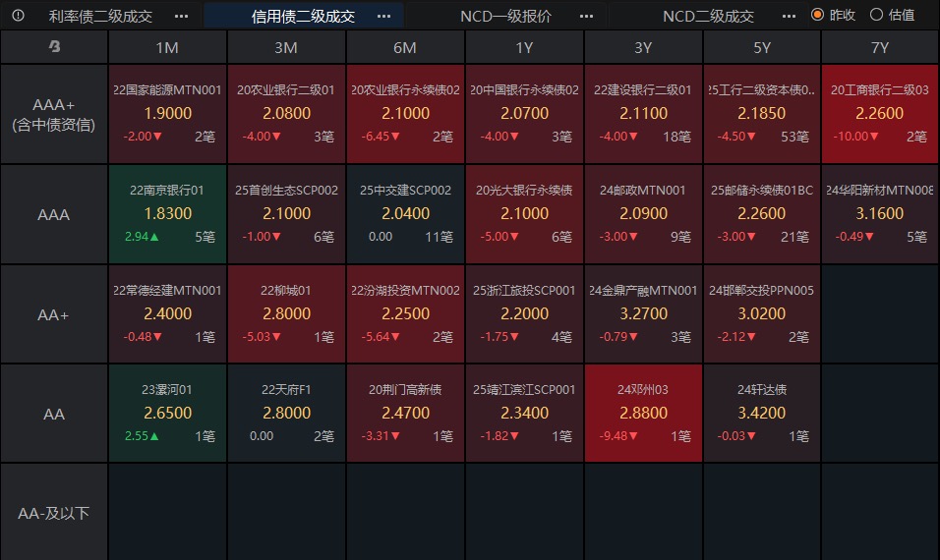The image size is (940, 560).
Task: Open the 25中交建SCP002 cell
Action: tap(405, 214)
